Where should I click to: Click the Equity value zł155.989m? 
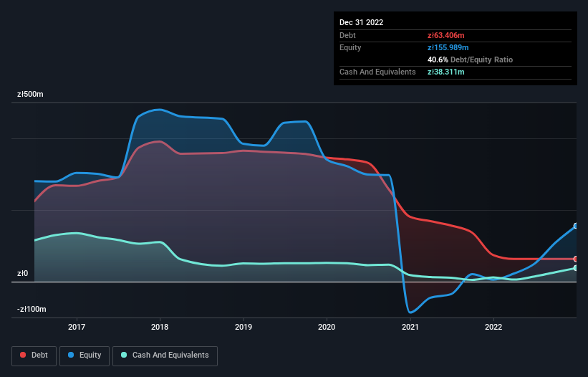(448, 47)
